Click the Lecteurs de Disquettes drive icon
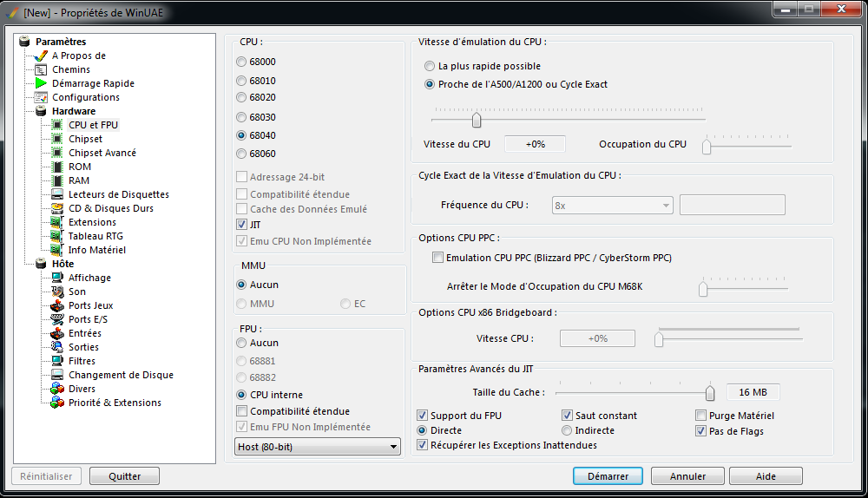 (x=57, y=194)
